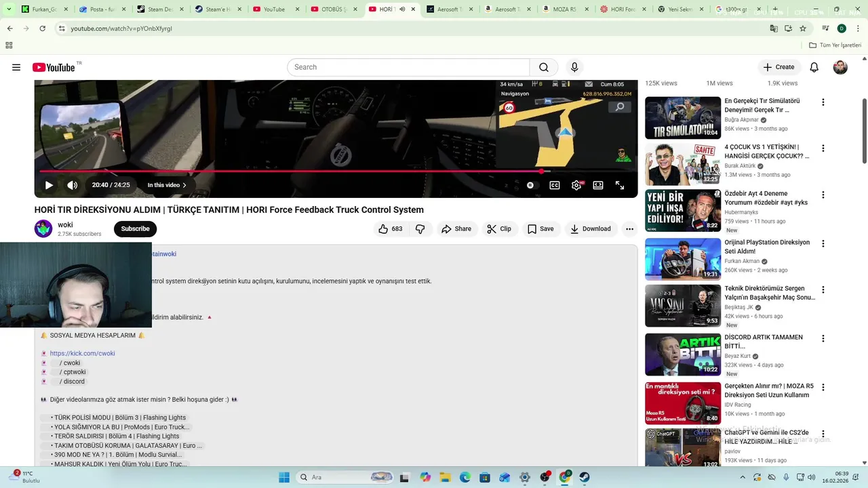Switch to theater mode
This screenshot has height=488, width=868.
tap(598, 185)
